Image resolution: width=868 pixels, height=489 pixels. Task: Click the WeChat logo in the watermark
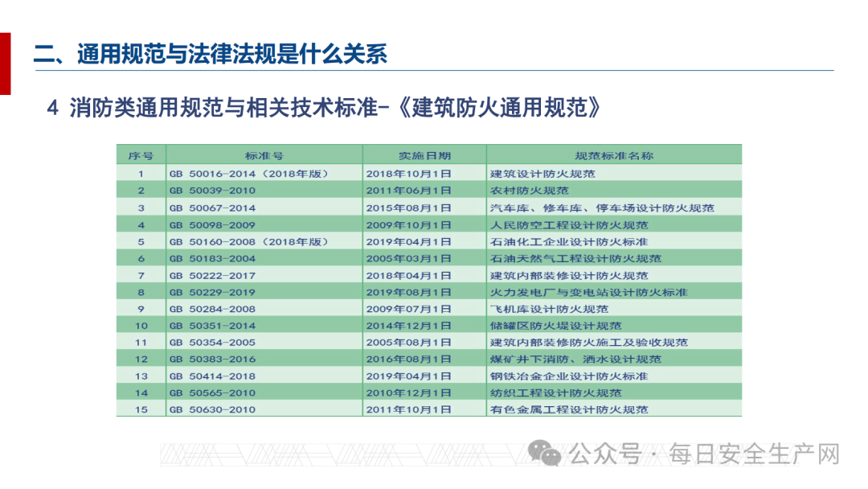pos(550,454)
